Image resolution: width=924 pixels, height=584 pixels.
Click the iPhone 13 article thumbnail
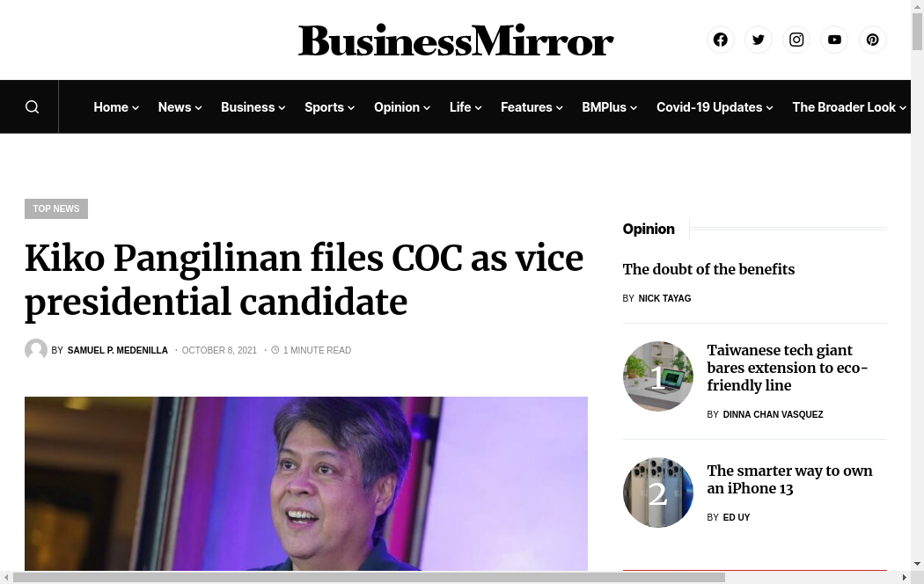point(657,493)
